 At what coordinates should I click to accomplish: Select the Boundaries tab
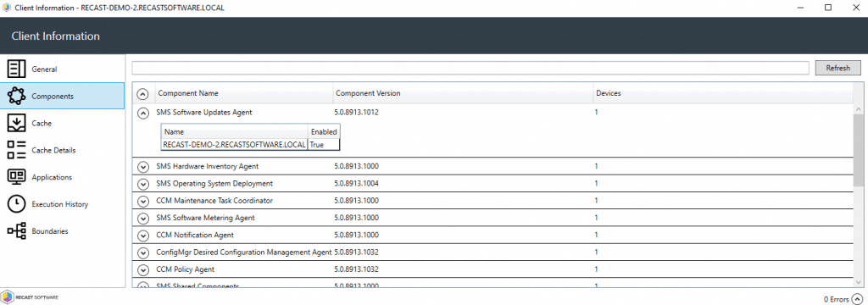click(x=63, y=230)
